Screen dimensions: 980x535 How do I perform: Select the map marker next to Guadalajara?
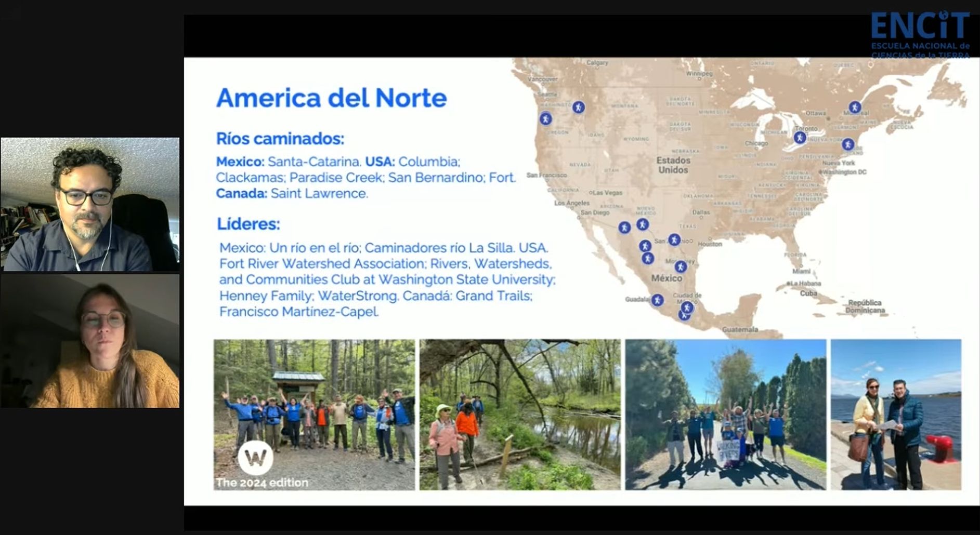(x=657, y=300)
